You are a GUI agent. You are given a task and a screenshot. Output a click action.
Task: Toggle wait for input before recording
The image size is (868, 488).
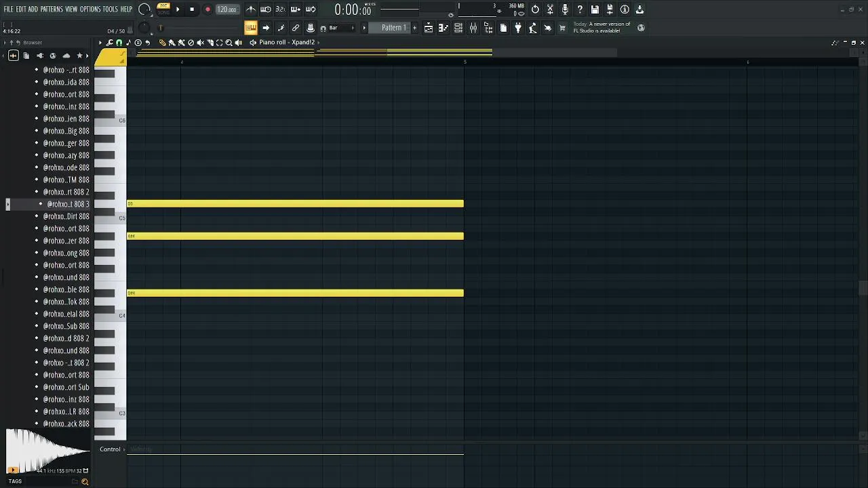266,9
